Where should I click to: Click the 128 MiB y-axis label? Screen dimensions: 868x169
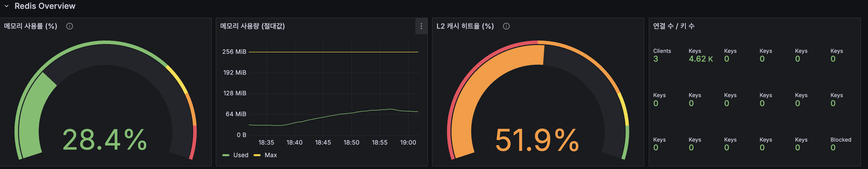[235, 93]
